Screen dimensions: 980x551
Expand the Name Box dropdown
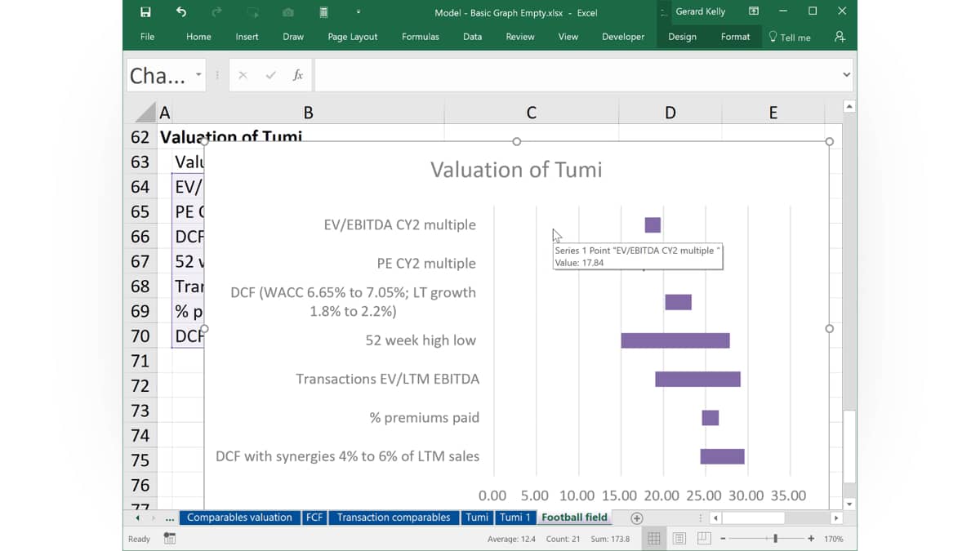tap(198, 75)
